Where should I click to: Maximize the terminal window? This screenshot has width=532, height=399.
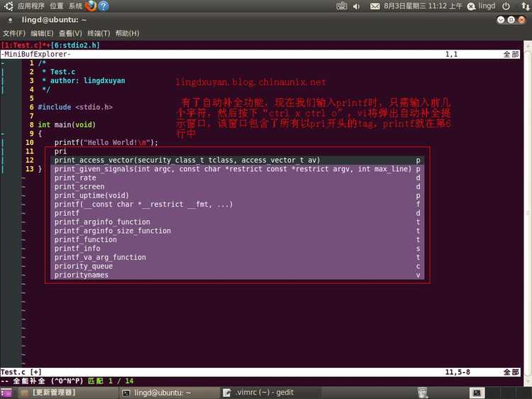[x=511, y=20]
